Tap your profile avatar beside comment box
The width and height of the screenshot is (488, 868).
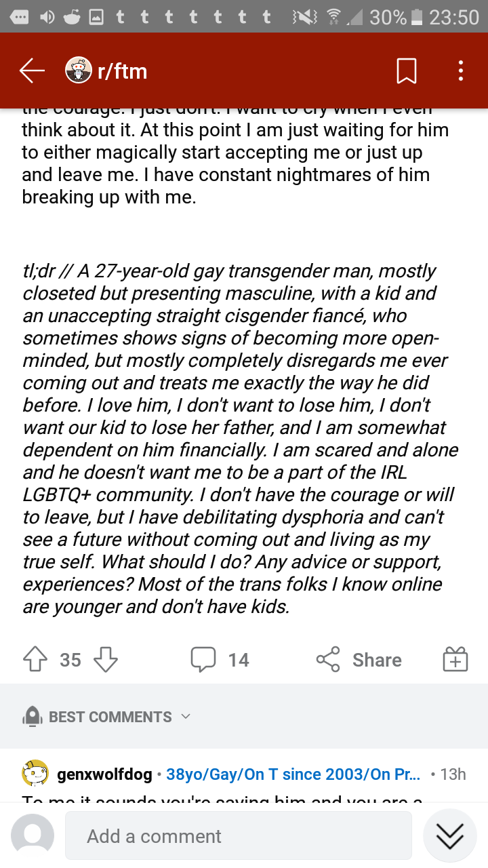(x=33, y=835)
